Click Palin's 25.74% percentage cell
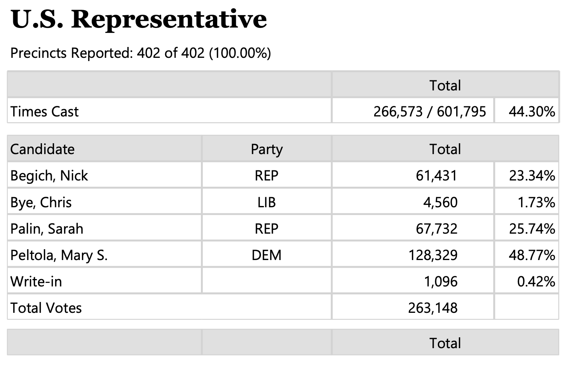 click(x=532, y=229)
